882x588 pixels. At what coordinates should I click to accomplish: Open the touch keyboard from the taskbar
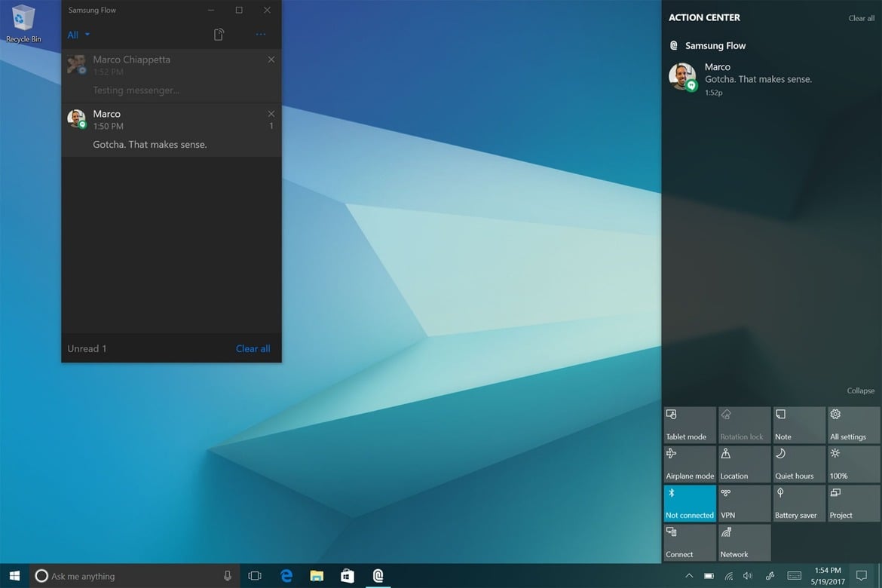click(795, 576)
